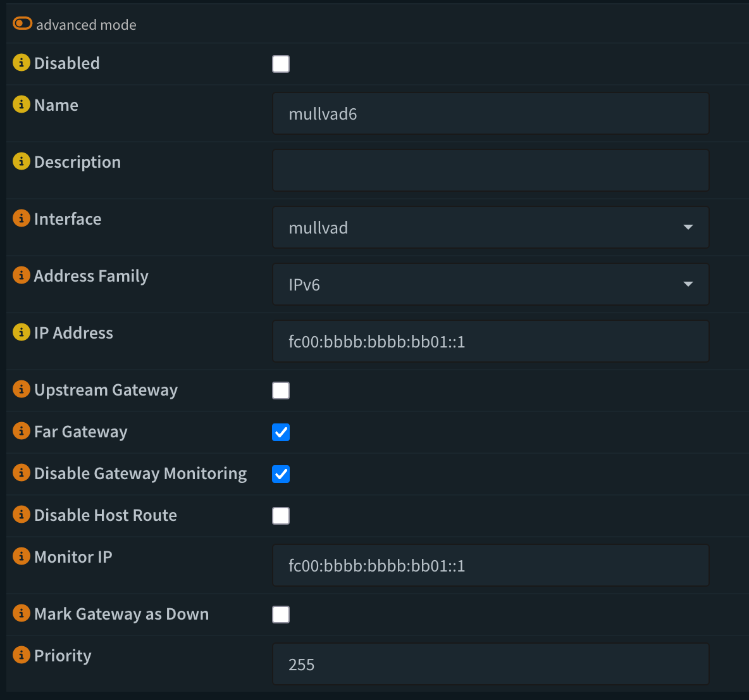Click into the Monitor IP input field
Image resolution: width=749 pixels, height=700 pixels.
tap(490, 565)
